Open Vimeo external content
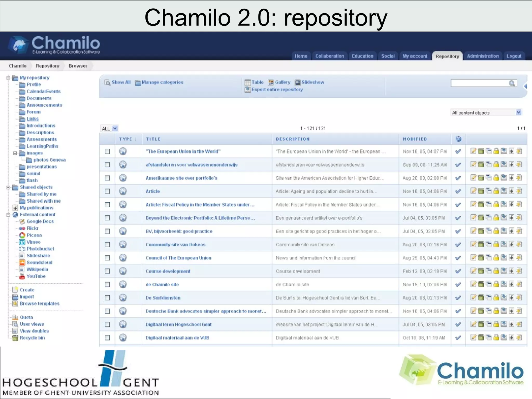 tap(34, 242)
